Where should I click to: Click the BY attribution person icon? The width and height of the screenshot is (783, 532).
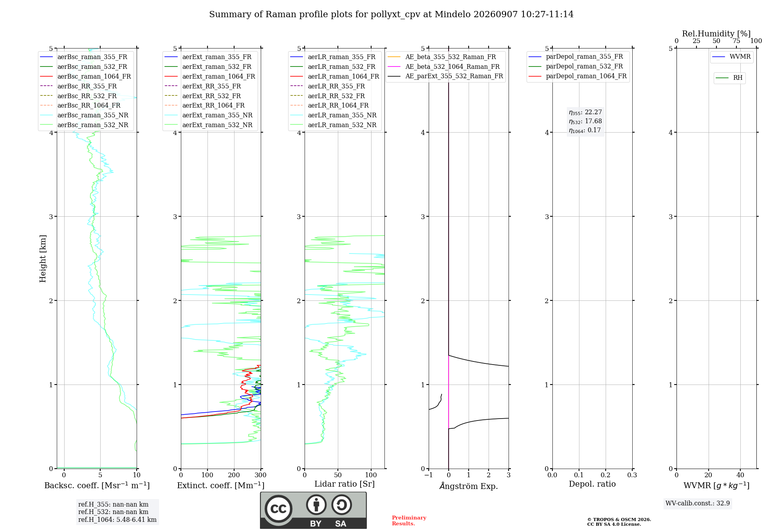click(316, 505)
